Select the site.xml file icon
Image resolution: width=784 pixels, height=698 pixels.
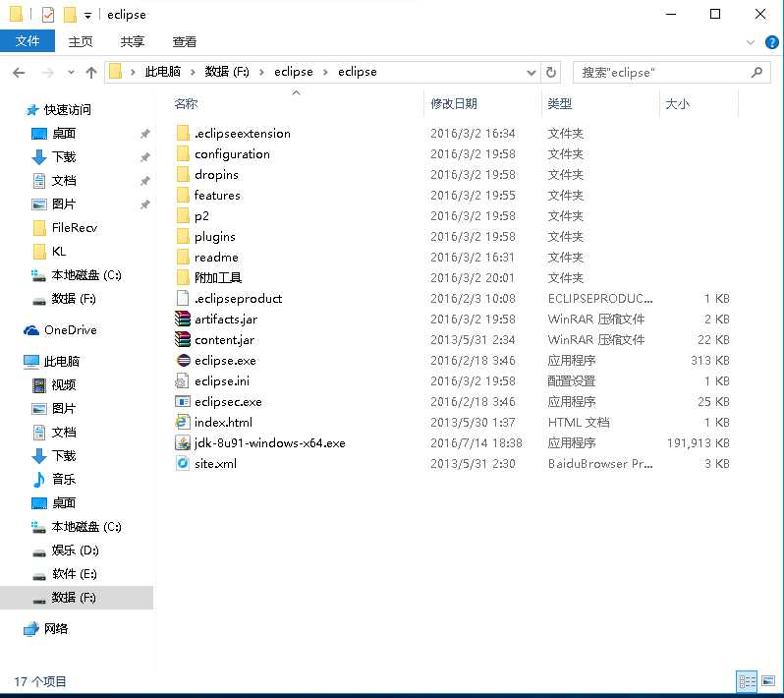(183, 463)
